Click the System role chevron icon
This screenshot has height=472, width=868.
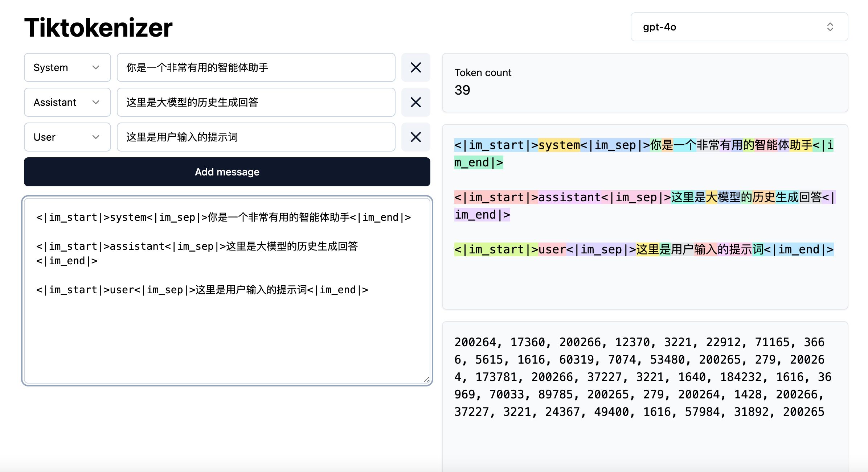pyautogui.click(x=96, y=67)
